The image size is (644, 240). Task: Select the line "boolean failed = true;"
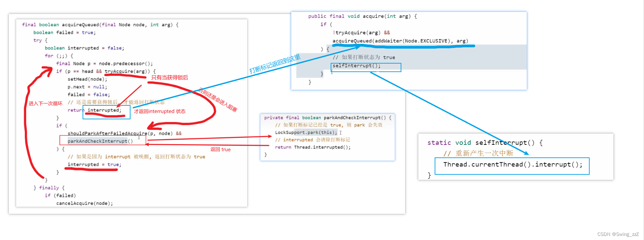tap(65, 32)
